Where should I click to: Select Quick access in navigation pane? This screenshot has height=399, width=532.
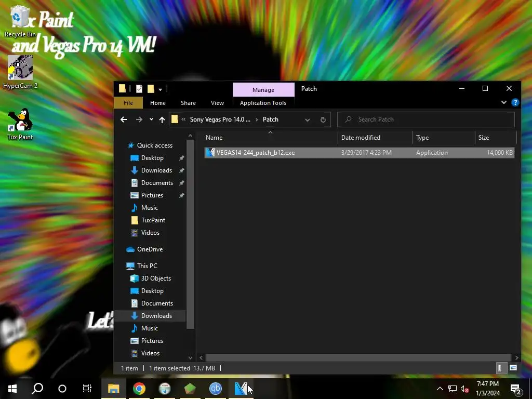155,145
